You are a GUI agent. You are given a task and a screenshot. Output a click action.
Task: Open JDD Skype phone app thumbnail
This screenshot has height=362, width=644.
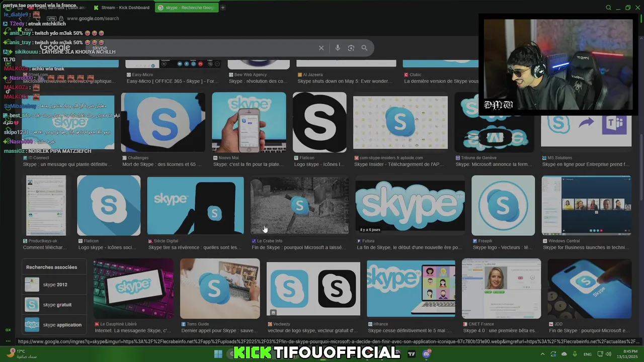589,289
